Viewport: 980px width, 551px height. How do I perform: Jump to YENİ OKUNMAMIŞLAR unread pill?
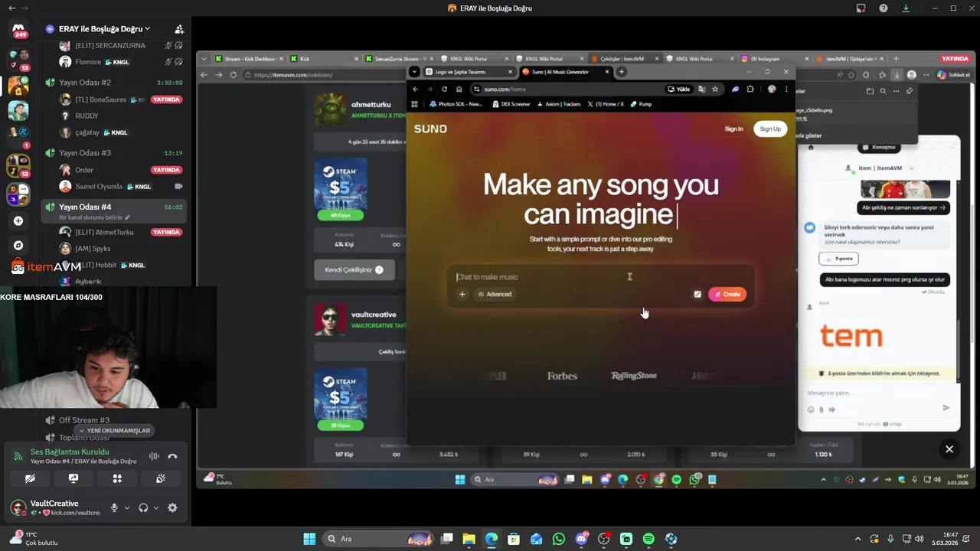click(x=114, y=430)
